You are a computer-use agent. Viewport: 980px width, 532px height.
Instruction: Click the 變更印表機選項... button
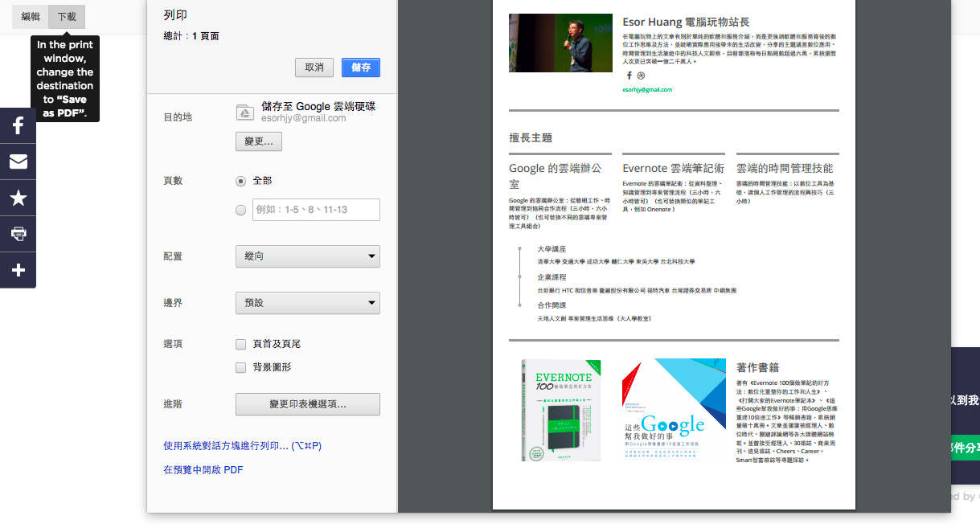tap(308, 404)
